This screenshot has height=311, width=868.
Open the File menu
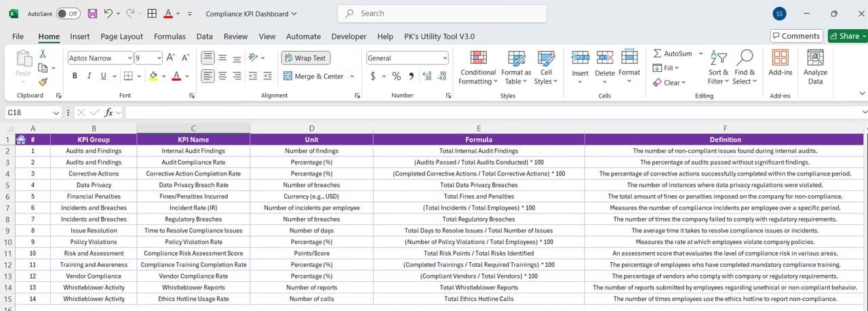pos(18,37)
